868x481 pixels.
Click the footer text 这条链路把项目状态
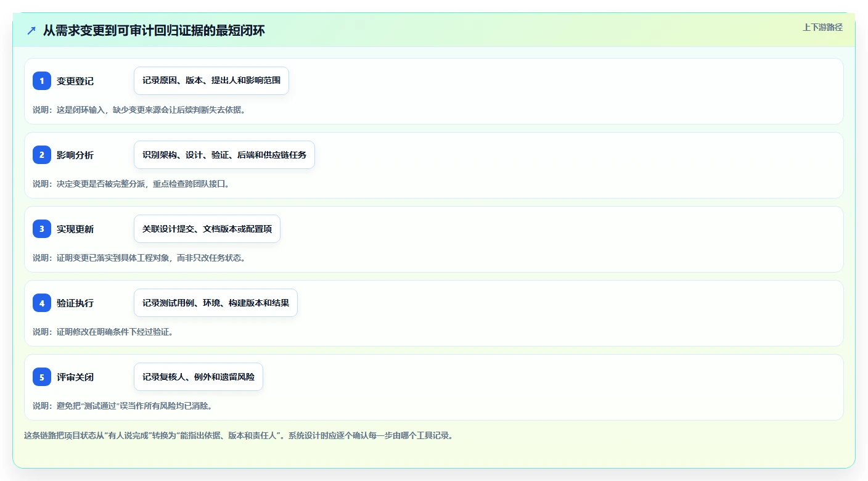coord(239,435)
